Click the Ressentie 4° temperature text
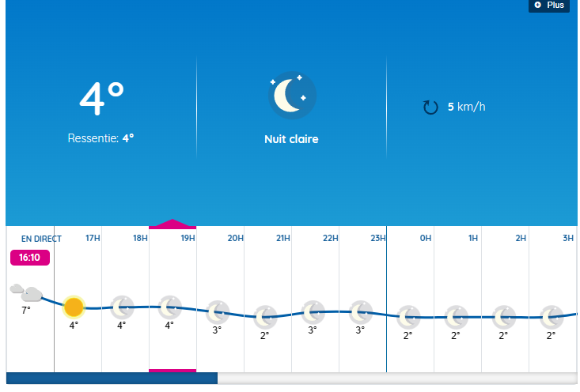Screen dimensions: 580x392 pyautogui.click(x=100, y=138)
